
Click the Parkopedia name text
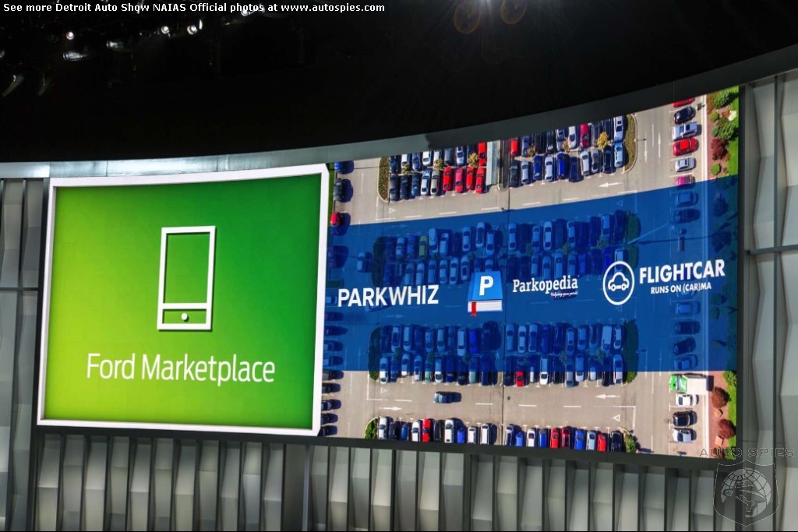545,285
